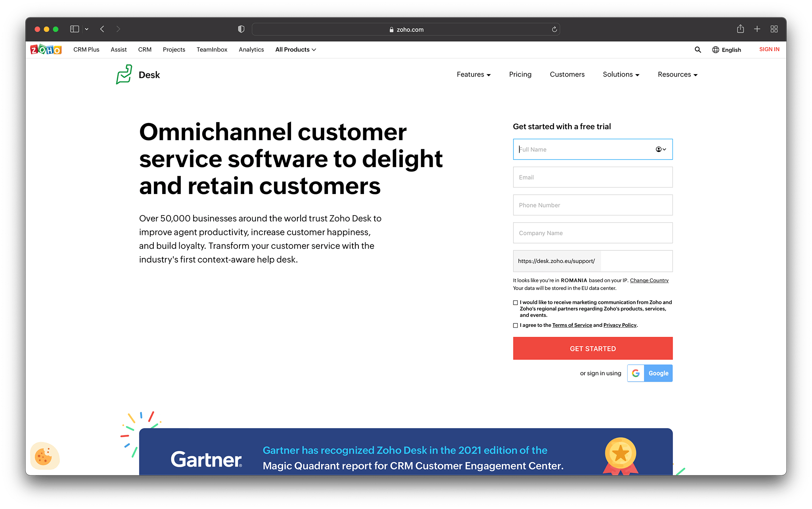Image resolution: width=812 pixels, height=509 pixels.
Task: Open the Pricing page
Action: (x=520, y=75)
